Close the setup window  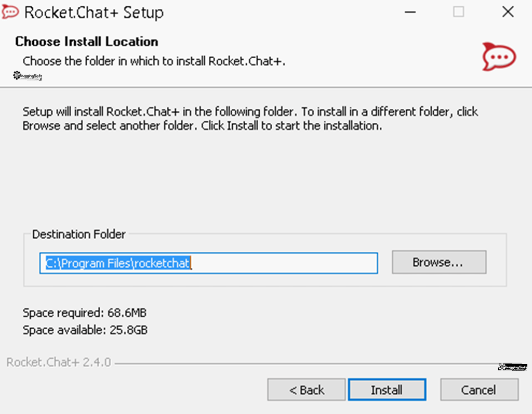coord(508,12)
